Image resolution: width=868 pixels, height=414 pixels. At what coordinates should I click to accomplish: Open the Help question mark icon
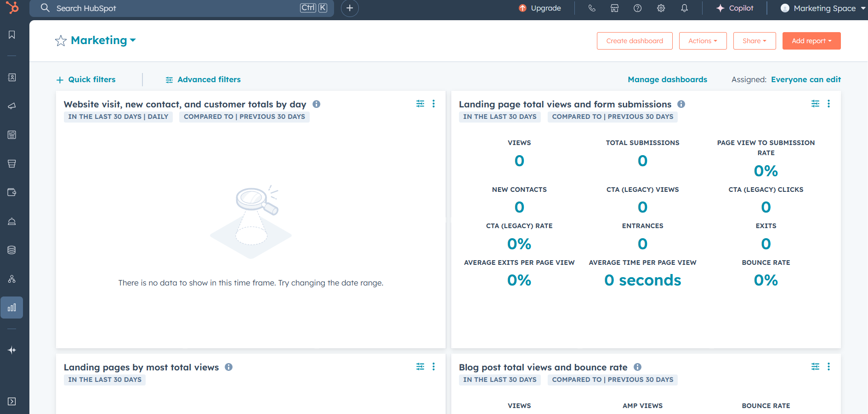click(x=637, y=8)
